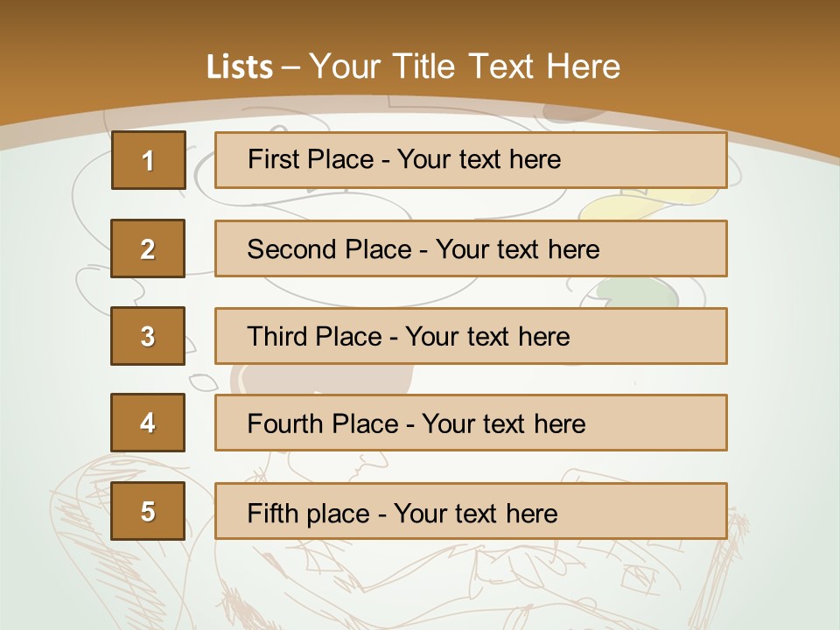The height and width of the screenshot is (630, 840).
Task: Click the slide title 'Lists – Your Title Text Here'
Action: pos(413,67)
